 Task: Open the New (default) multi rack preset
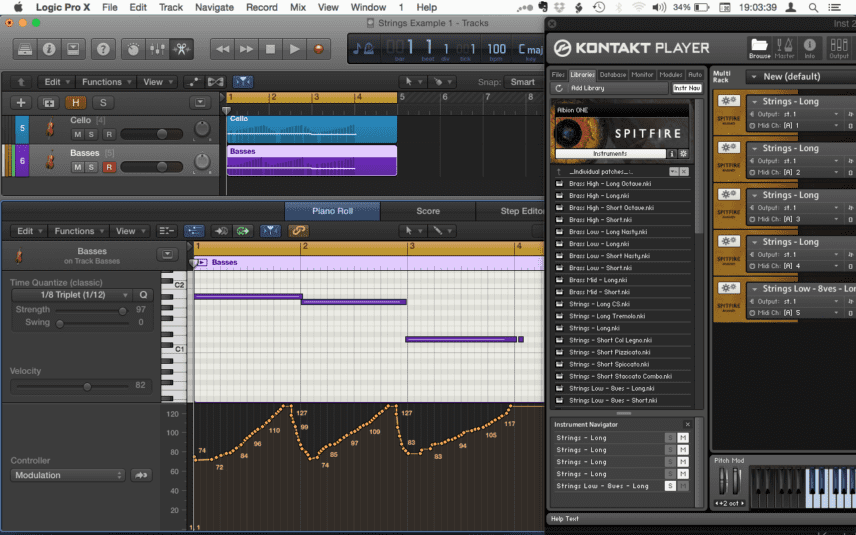[801, 76]
